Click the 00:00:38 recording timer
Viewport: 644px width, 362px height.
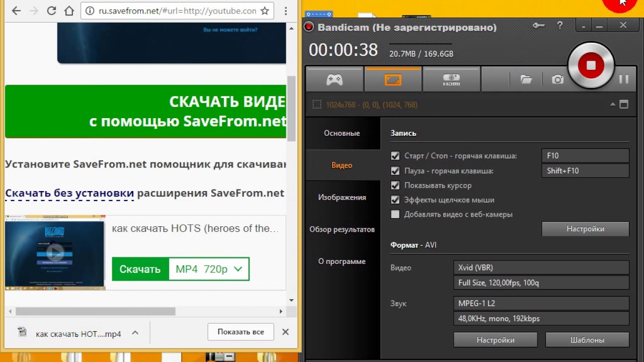343,50
